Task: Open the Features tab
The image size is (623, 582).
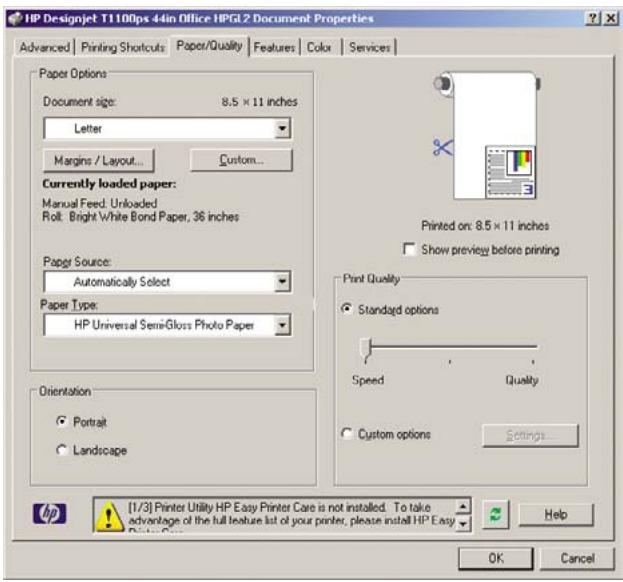Action: (274, 47)
